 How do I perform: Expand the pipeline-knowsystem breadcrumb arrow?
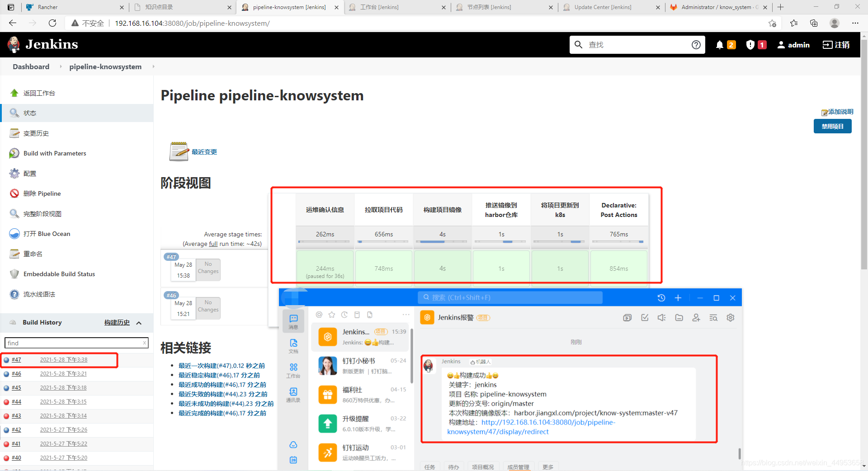153,66
